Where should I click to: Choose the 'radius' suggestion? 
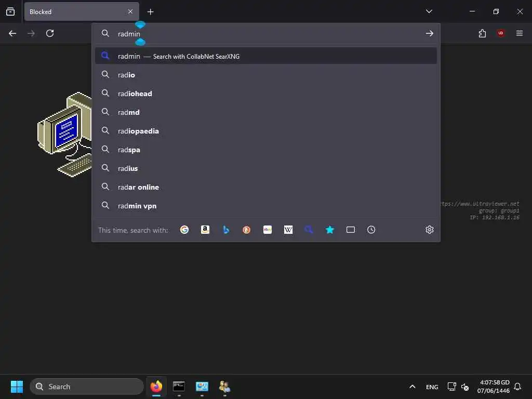[x=266, y=168]
